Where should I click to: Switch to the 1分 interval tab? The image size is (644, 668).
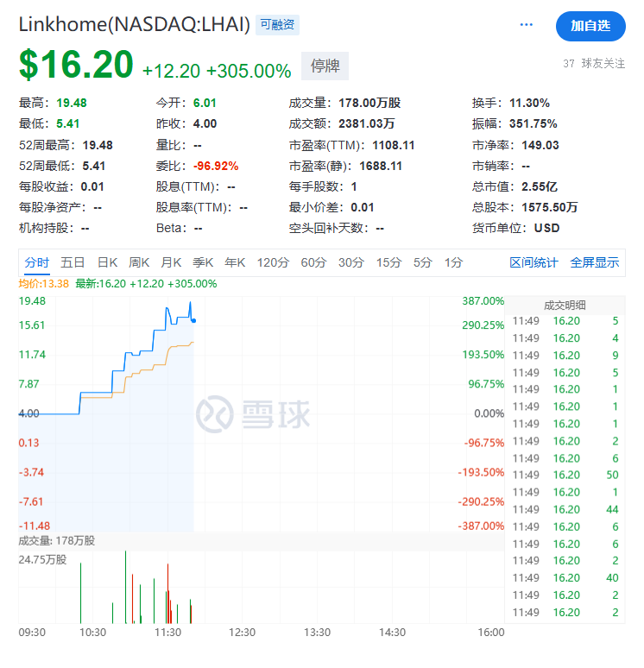453,262
